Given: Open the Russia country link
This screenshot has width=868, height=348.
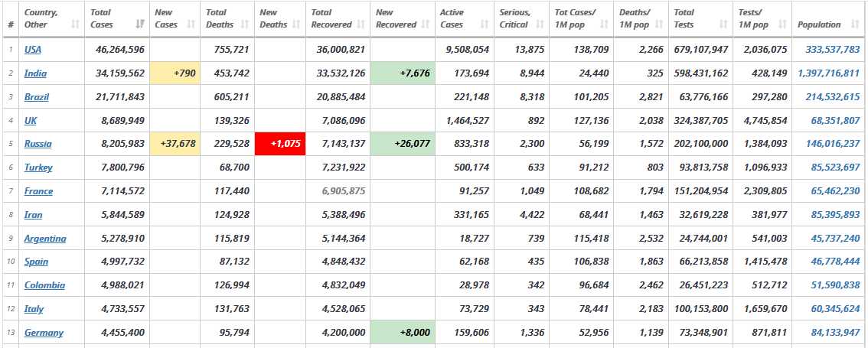Looking at the screenshot, I should pyautogui.click(x=38, y=144).
